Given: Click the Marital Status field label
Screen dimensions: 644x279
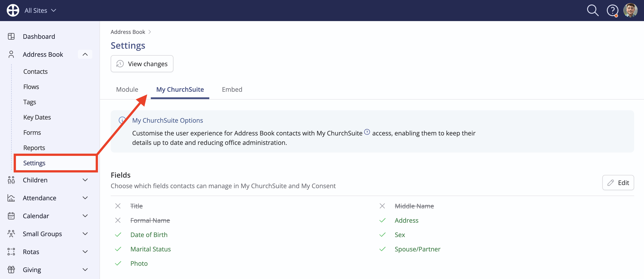Looking at the screenshot, I should click(x=151, y=249).
